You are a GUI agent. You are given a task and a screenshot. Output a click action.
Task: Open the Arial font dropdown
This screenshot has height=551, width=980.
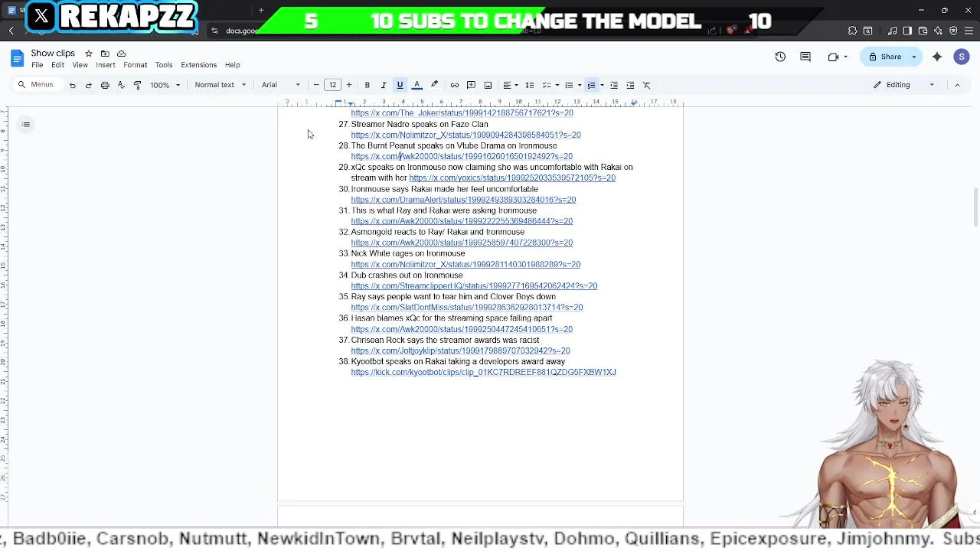281,85
